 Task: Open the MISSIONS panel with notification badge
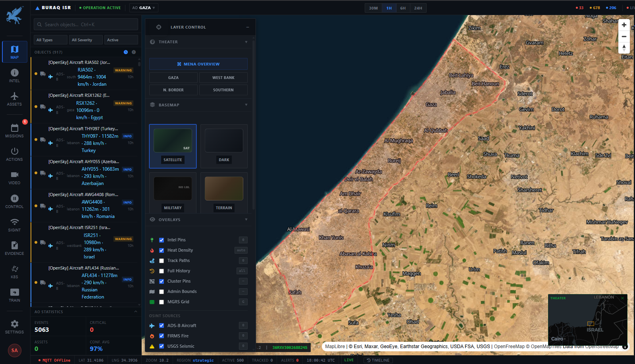pyautogui.click(x=14, y=131)
